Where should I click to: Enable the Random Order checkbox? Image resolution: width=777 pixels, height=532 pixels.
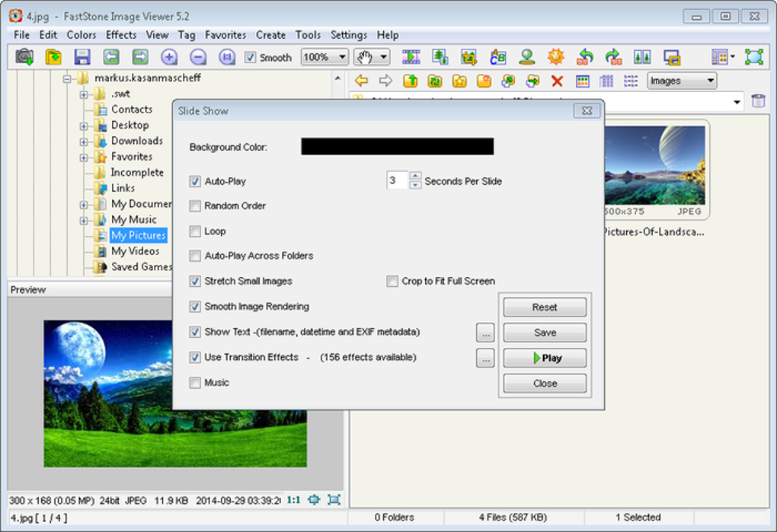pyautogui.click(x=196, y=206)
